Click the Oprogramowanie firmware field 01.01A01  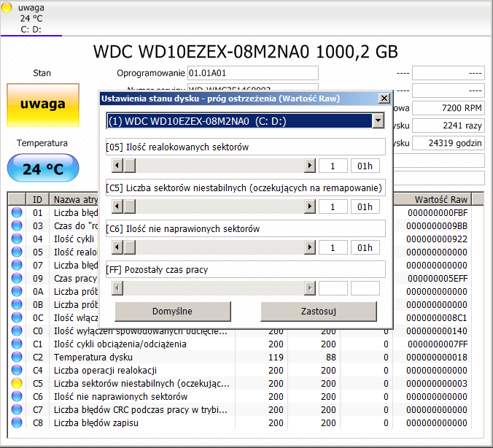pyautogui.click(x=253, y=73)
